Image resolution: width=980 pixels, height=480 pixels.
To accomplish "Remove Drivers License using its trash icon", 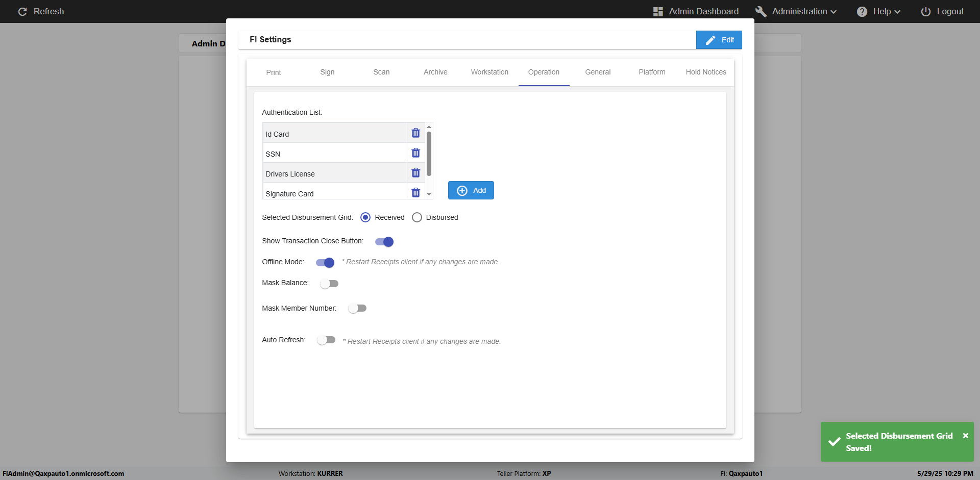I will point(415,173).
